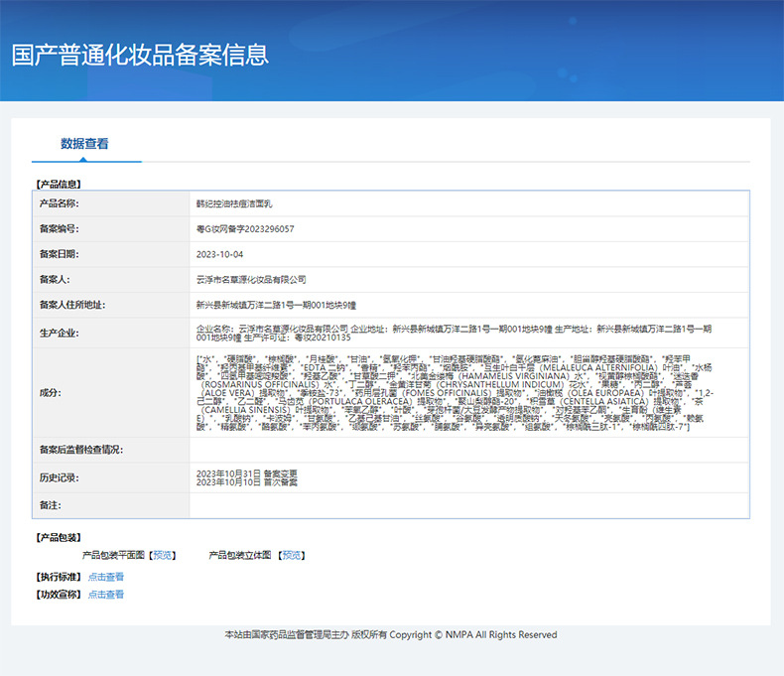Image resolution: width=784 pixels, height=676 pixels.
Task: Click the empty 备注 field cell
Action: [469, 505]
